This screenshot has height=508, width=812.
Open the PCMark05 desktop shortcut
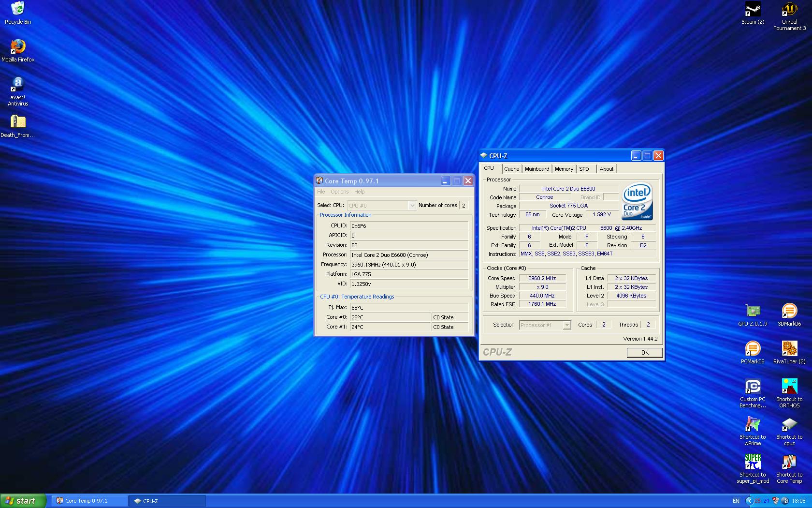(x=753, y=353)
